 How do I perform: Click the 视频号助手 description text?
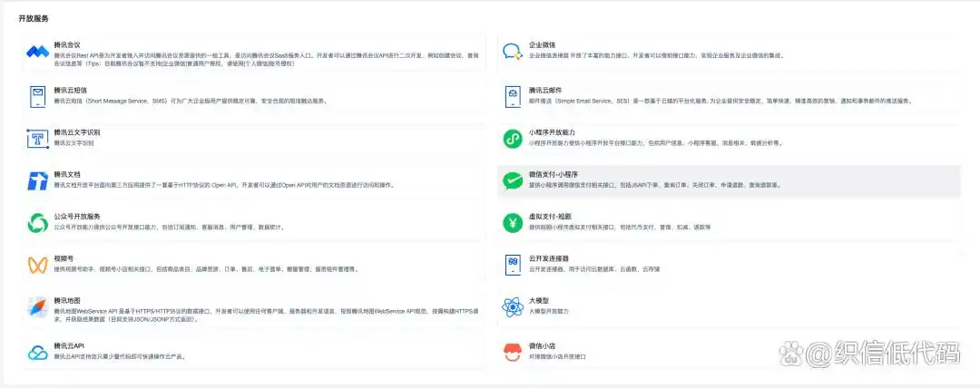coord(206,269)
